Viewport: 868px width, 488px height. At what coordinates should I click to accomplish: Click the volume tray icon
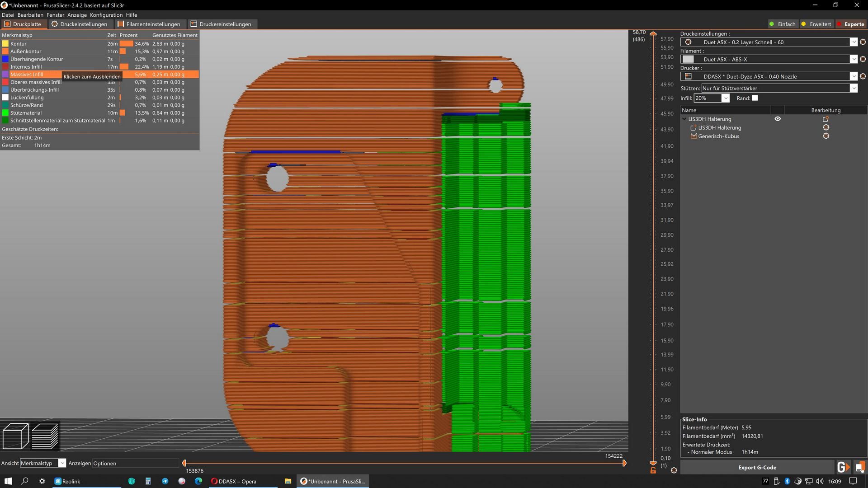tap(820, 481)
